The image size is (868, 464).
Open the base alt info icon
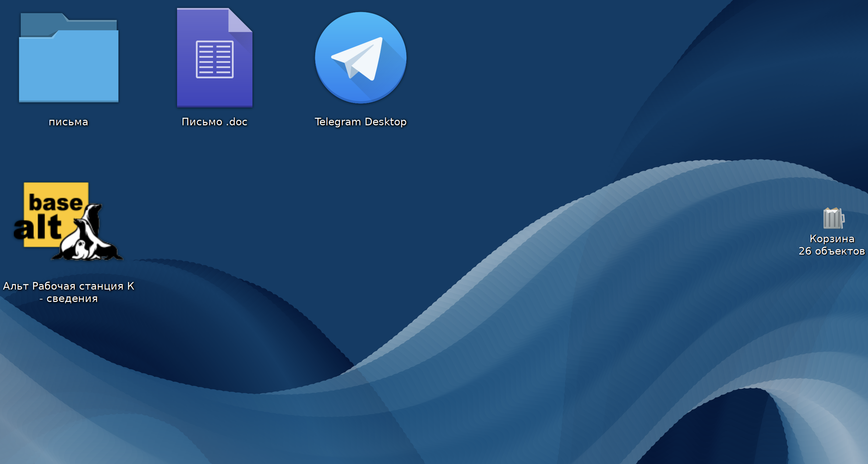point(68,221)
